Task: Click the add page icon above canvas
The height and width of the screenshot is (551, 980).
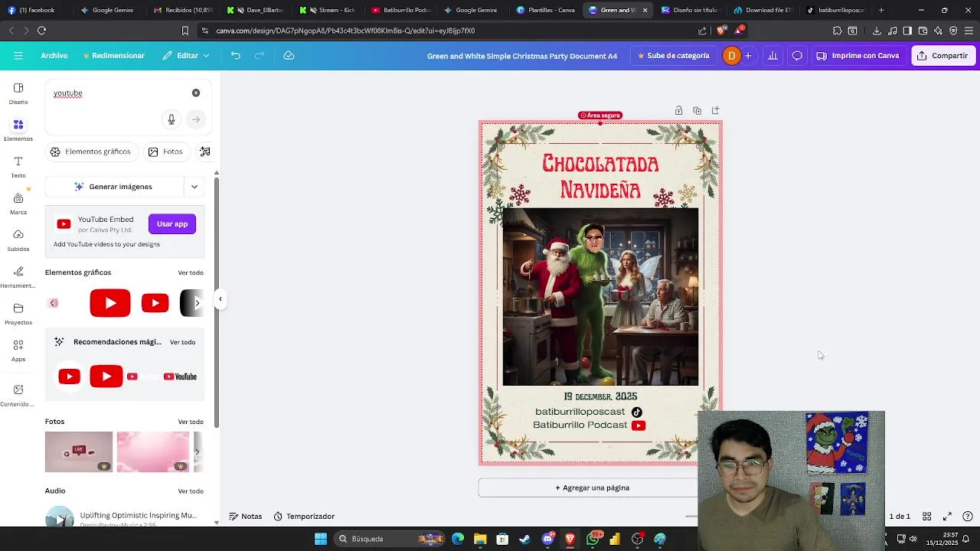Action: click(x=715, y=111)
